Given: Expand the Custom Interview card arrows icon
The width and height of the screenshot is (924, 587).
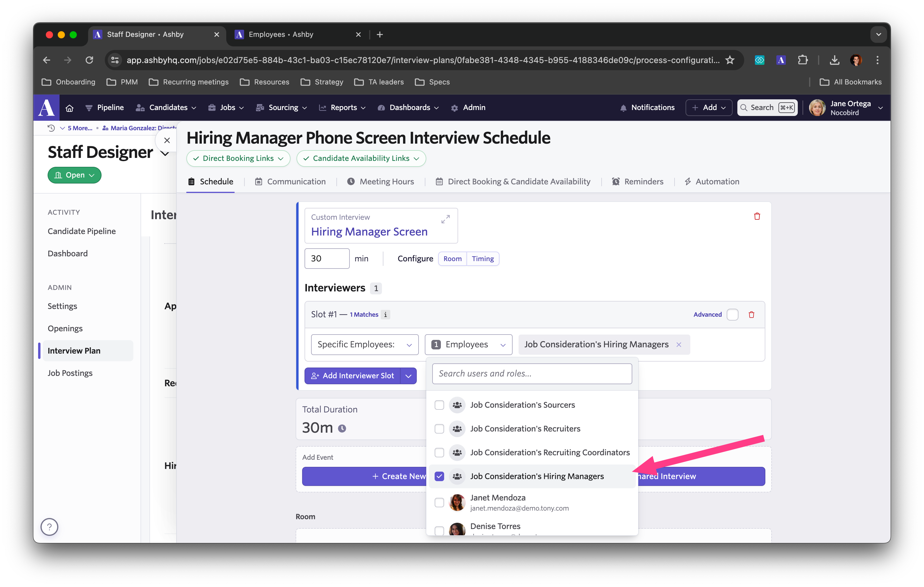Looking at the screenshot, I should point(445,219).
